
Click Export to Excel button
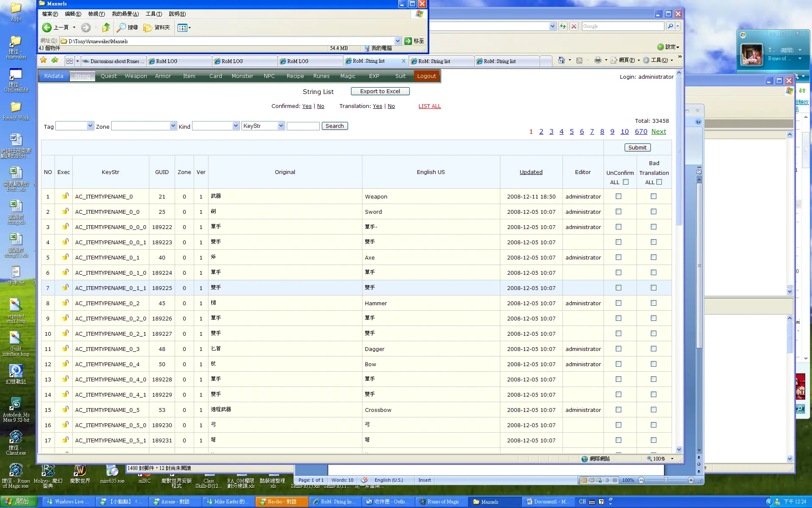[380, 91]
